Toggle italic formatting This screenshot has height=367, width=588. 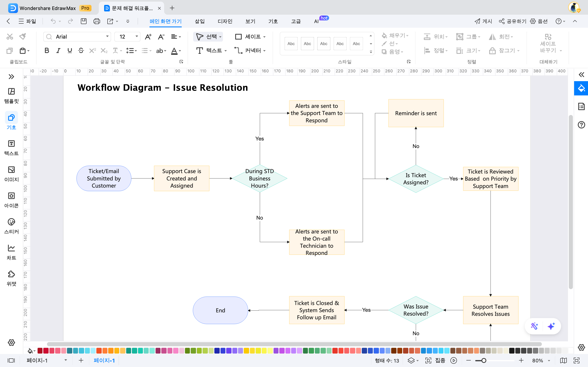pyautogui.click(x=58, y=51)
